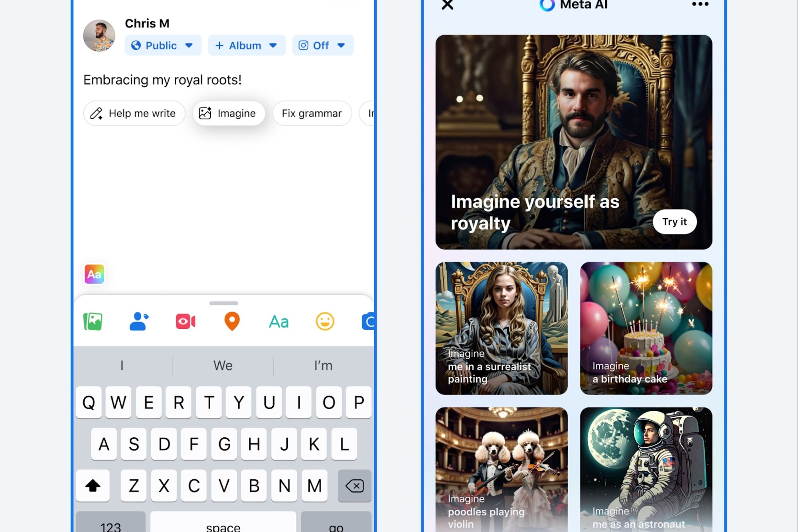Click the people/tag friends icon
Viewport: 798px width, 532px height.
tap(139, 321)
